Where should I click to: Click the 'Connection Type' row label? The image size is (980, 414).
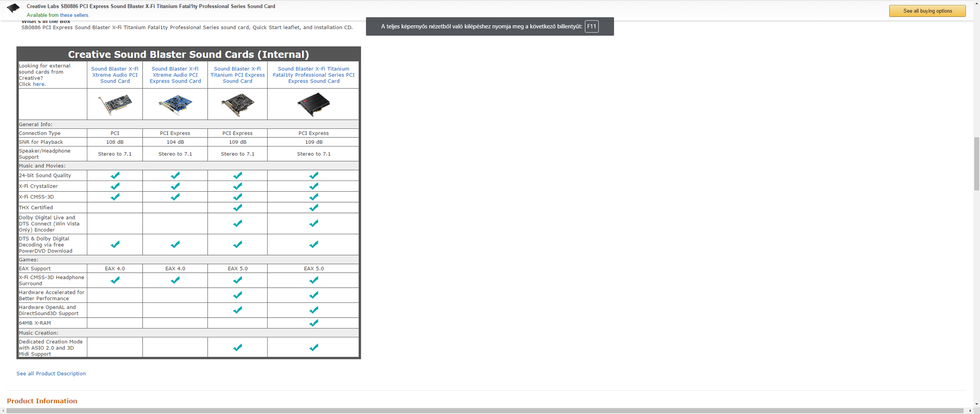40,133
